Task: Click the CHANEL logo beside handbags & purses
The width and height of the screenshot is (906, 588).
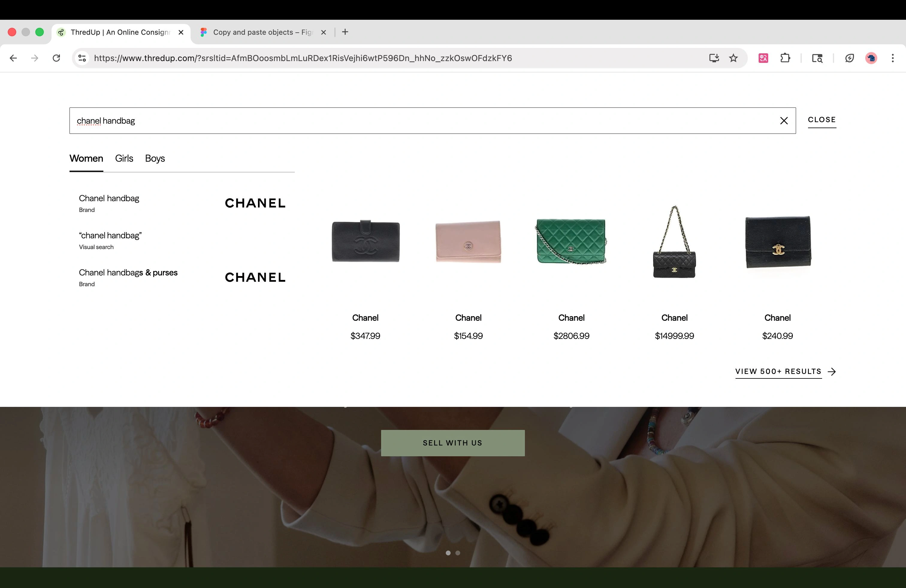Action: (x=255, y=277)
